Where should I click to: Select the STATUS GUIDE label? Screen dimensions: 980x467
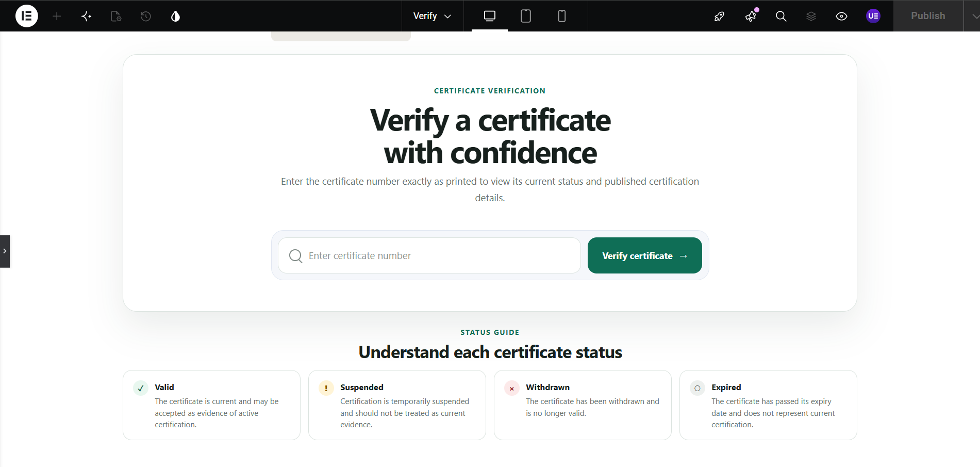[490, 332]
